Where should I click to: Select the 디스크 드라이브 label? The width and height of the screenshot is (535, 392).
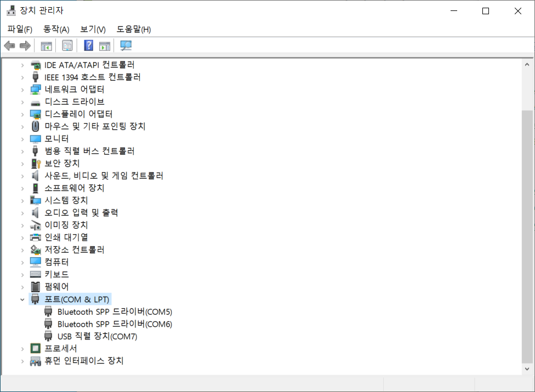click(x=75, y=101)
